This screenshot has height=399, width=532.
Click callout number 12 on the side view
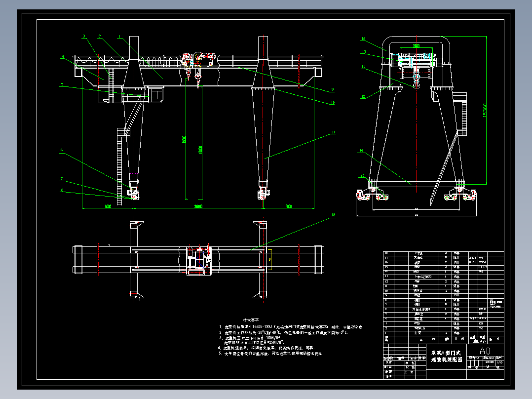coord(363,39)
